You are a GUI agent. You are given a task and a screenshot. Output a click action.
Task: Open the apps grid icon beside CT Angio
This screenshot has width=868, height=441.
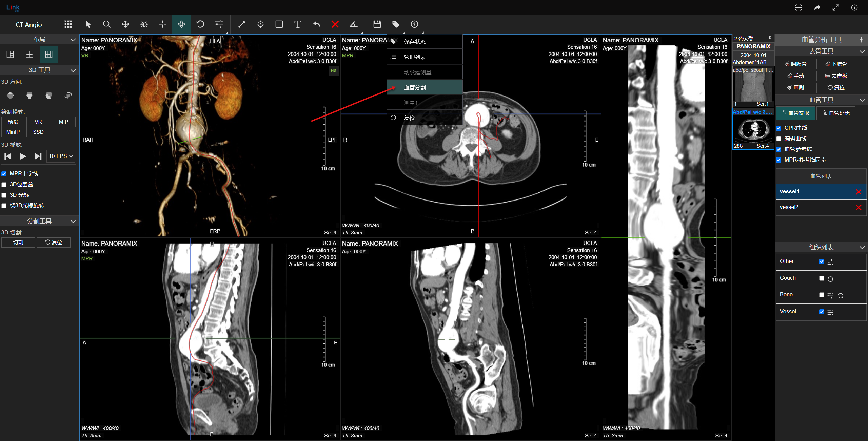click(x=68, y=24)
